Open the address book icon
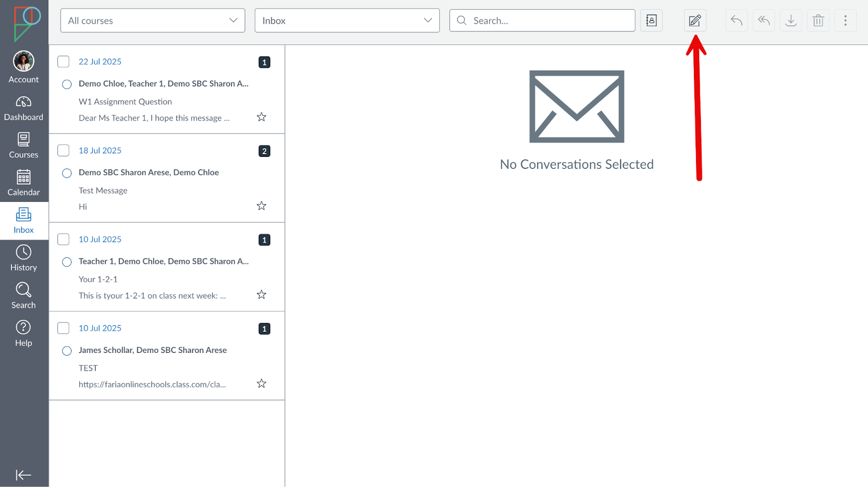The width and height of the screenshot is (868, 487). (651, 21)
